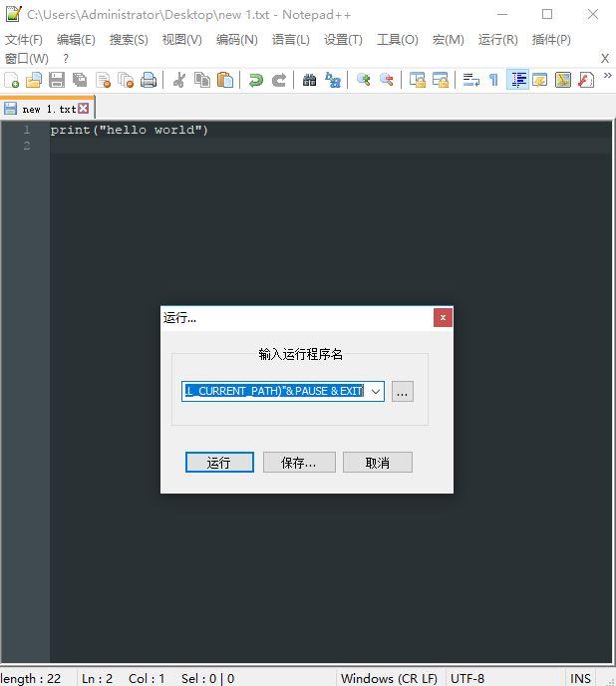This screenshot has width=616, height=686.
Task: Close the new 1.txt tab with red X
Action: tap(83, 108)
